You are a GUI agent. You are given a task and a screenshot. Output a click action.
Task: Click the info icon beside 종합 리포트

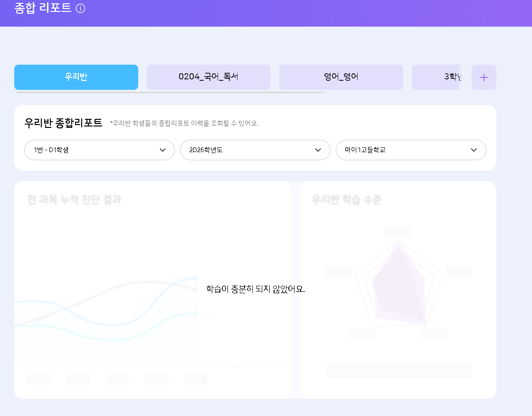coord(81,9)
